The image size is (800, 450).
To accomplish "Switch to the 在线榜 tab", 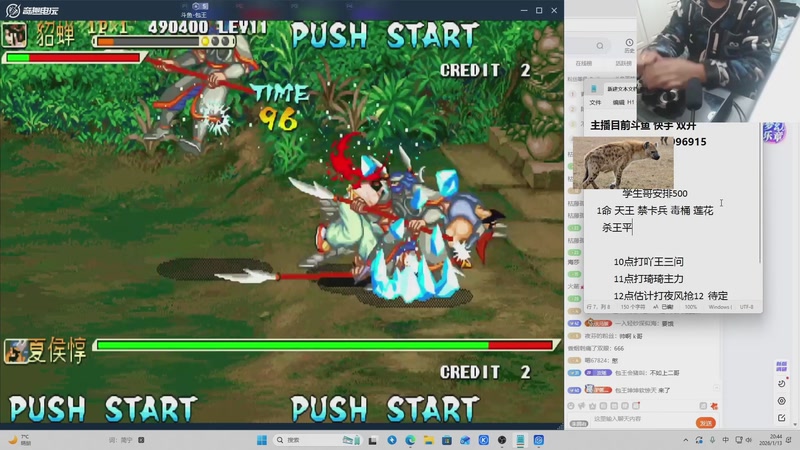I will coord(584,63).
